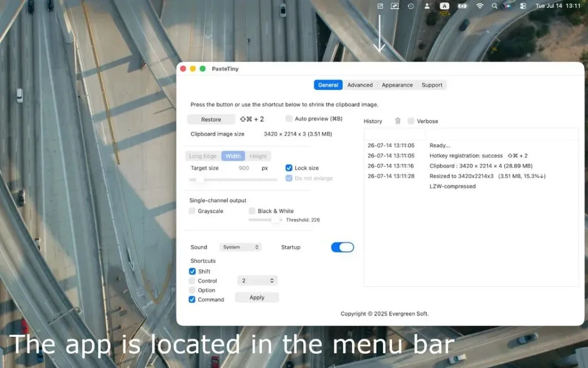This screenshot has height=368, width=588.
Task: Open the user account menu bar icon
Action: click(x=427, y=6)
